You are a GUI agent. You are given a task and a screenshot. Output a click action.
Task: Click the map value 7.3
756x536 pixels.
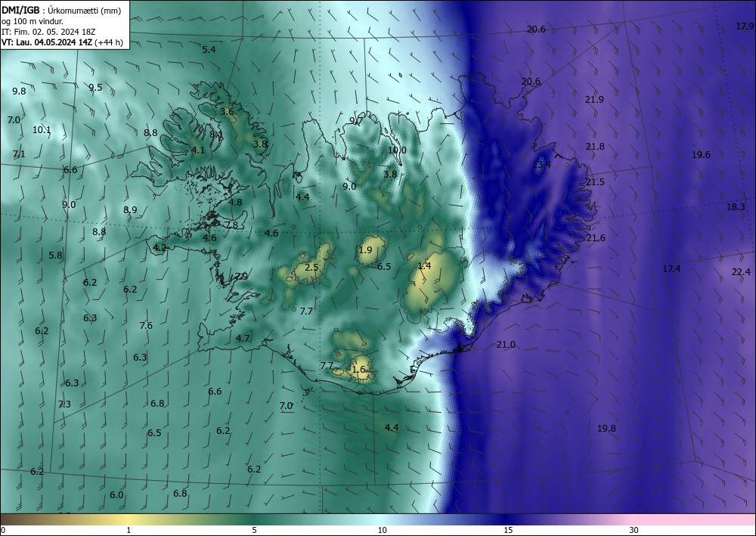tap(64, 404)
